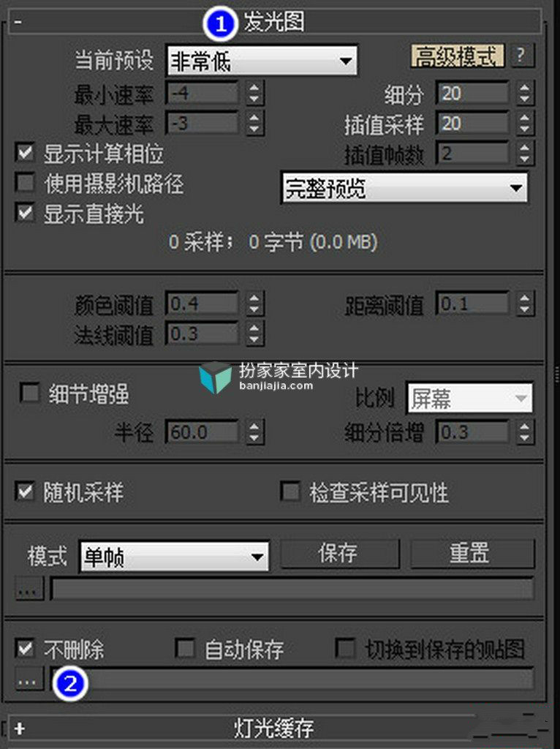Click the 重置 button
The height and width of the screenshot is (749, 560).
coord(472,554)
